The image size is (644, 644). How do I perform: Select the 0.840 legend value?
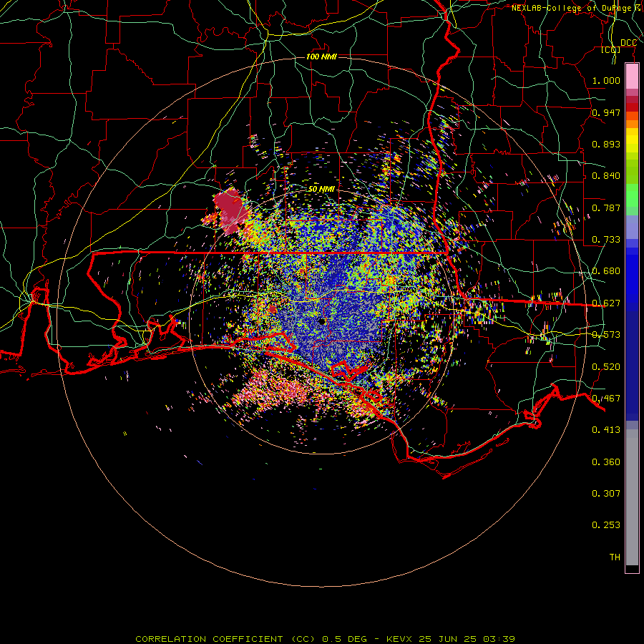[x=606, y=176]
